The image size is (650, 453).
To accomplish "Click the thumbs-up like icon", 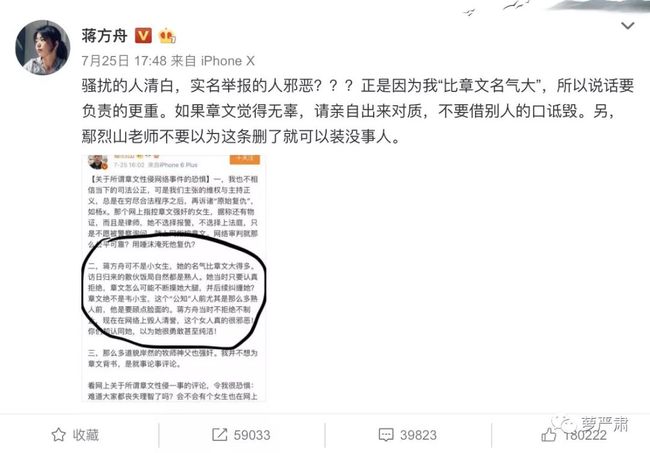I will pos(548,435).
